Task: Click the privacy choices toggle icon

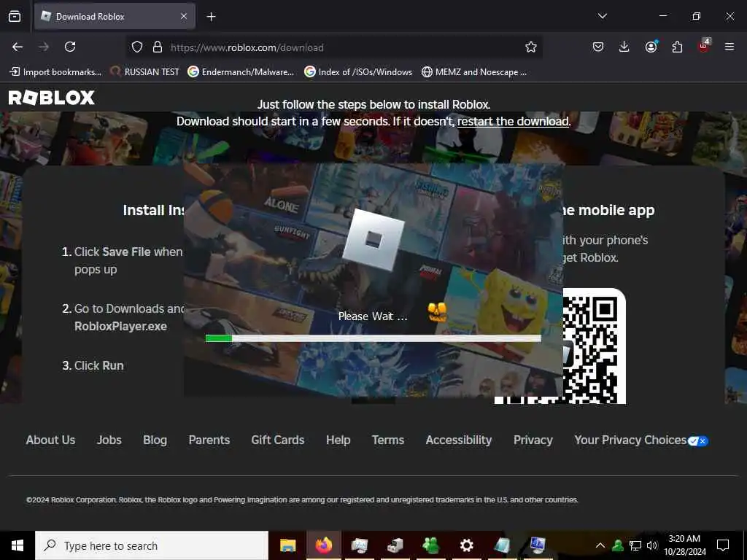Action: pyautogui.click(x=698, y=441)
